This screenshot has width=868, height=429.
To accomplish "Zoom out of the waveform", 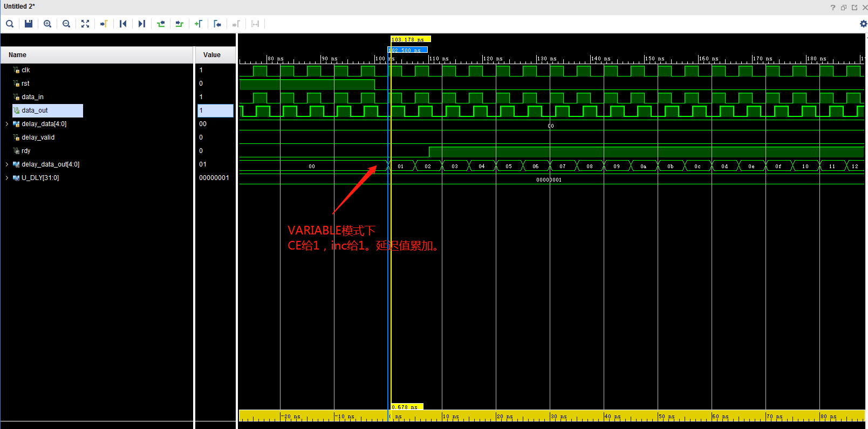I will point(66,24).
